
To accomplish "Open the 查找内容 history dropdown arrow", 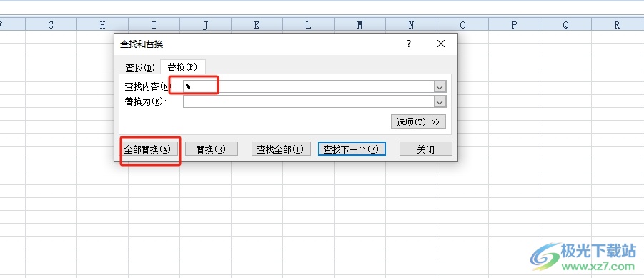I will pos(440,86).
